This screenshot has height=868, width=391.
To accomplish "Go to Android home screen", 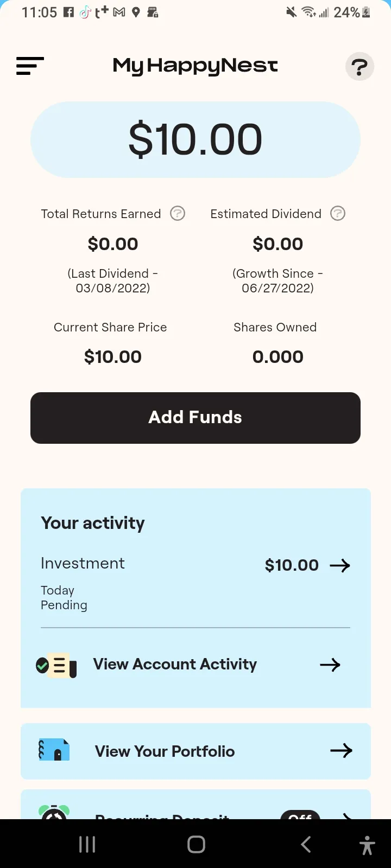I will [x=196, y=844].
